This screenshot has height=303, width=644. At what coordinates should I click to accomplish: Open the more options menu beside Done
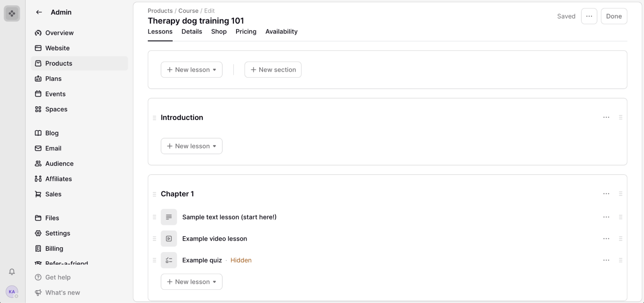(x=589, y=16)
